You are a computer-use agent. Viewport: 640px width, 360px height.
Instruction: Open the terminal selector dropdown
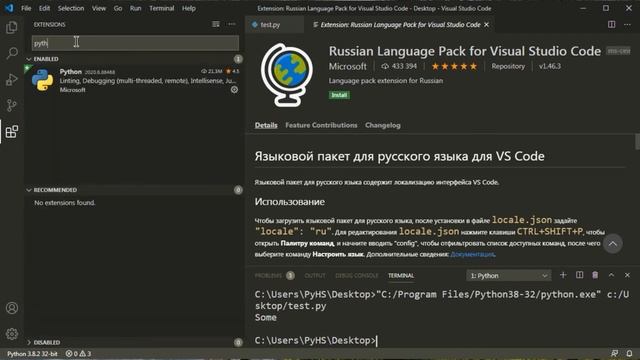[509, 276]
